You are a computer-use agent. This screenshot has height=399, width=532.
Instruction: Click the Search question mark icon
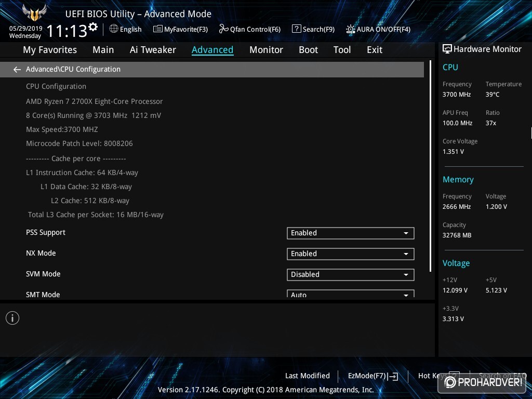296,29
